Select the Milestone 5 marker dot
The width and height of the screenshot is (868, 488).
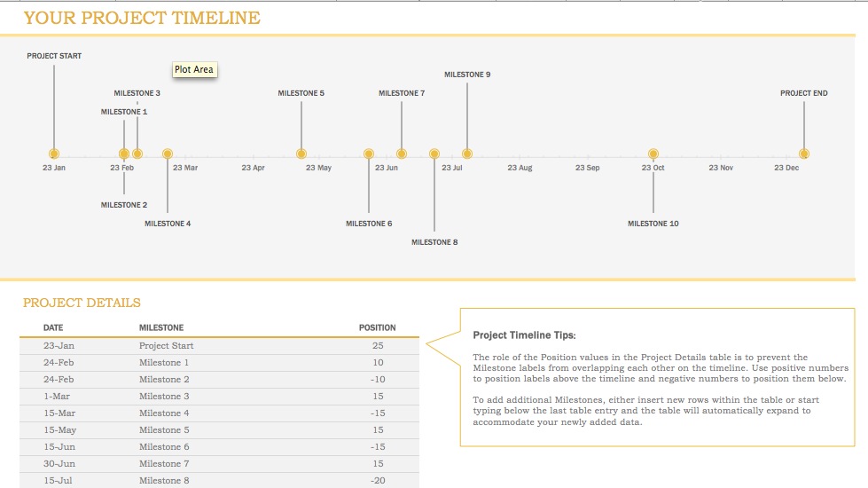coord(301,154)
